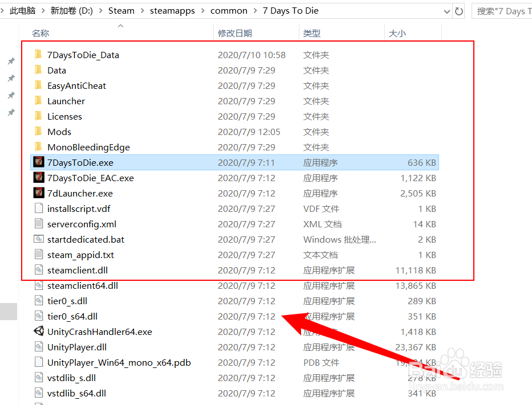The height and width of the screenshot is (405, 532).
Task: Select the 7DaysToDie_EAC.exe file name
Action: tap(91, 178)
